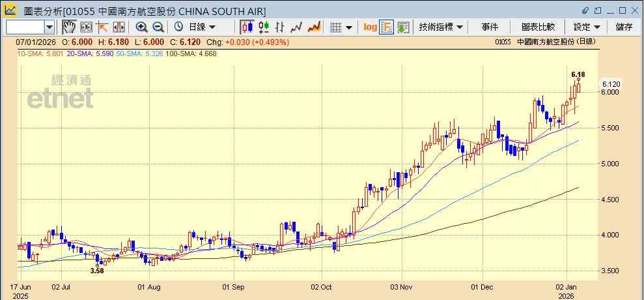Viewport: 644px width, 300px height.
Task: Click the clock period icon
Action: tap(178, 27)
